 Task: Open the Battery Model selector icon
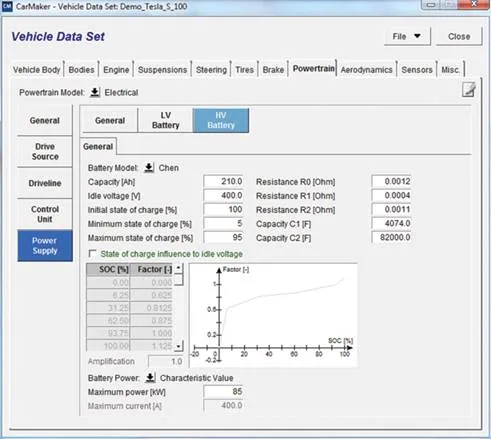pos(149,168)
